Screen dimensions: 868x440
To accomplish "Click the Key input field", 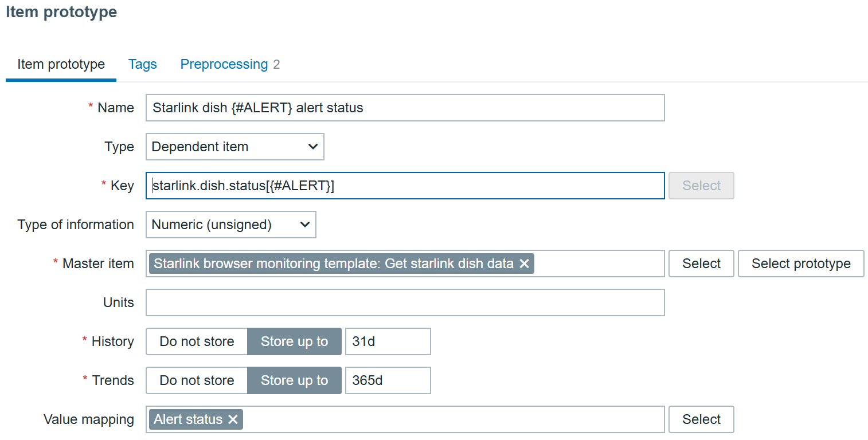I will coord(405,186).
